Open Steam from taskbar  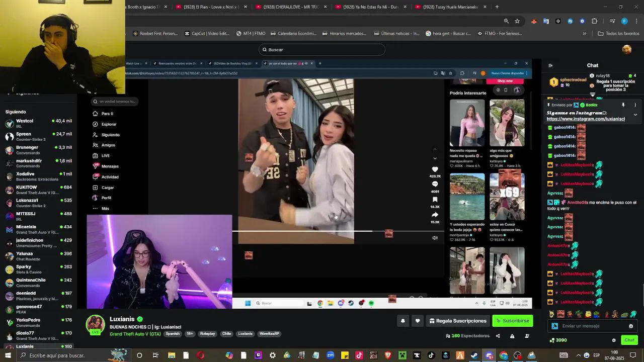click(474, 355)
